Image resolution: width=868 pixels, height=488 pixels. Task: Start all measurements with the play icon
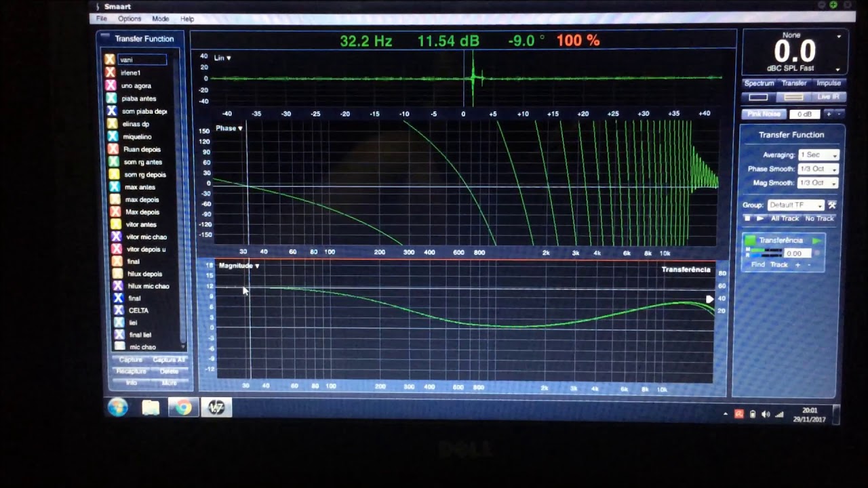pyautogui.click(x=760, y=218)
